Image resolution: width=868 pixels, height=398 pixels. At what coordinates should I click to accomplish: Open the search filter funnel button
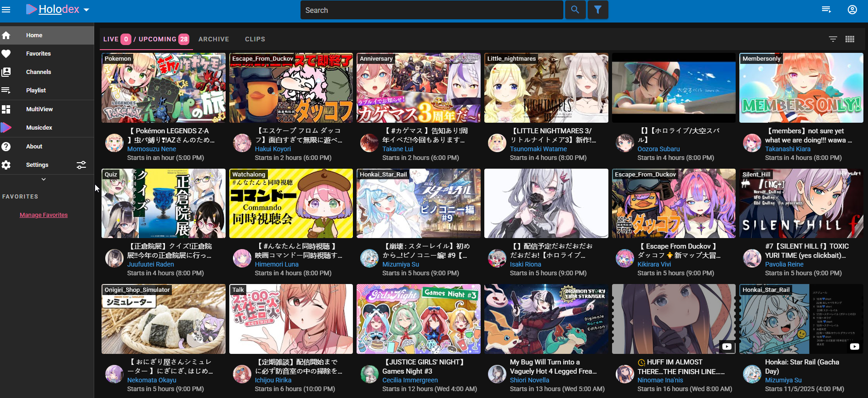tap(598, 10)
